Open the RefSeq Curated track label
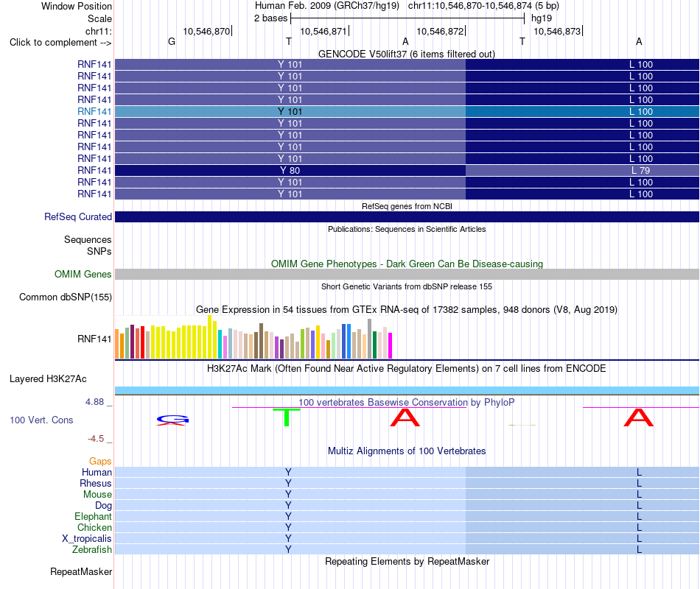Viewport: 700px width, 589px height. coord(78,217)
